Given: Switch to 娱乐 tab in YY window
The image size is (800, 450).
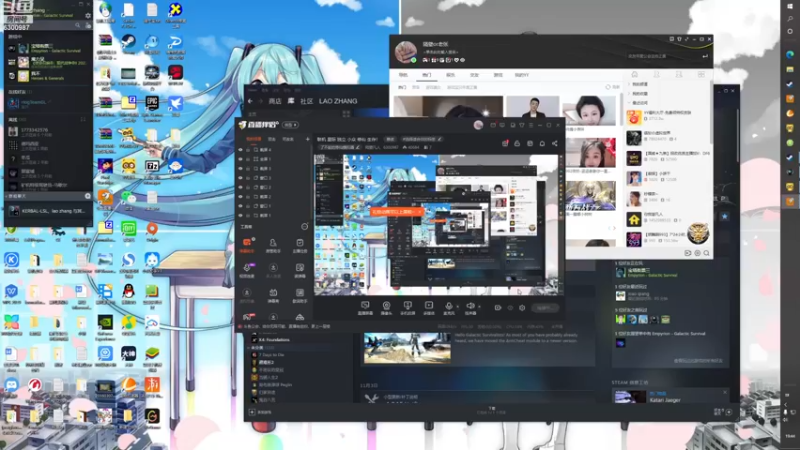Looking at the screenshot, I should (450, 75).
